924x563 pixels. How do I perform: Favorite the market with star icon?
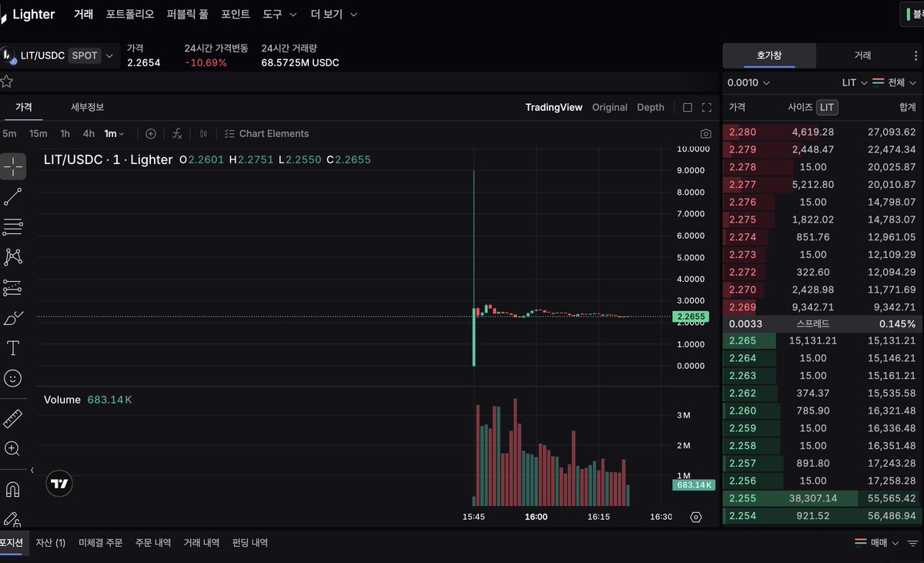click(x=7, y=82)
